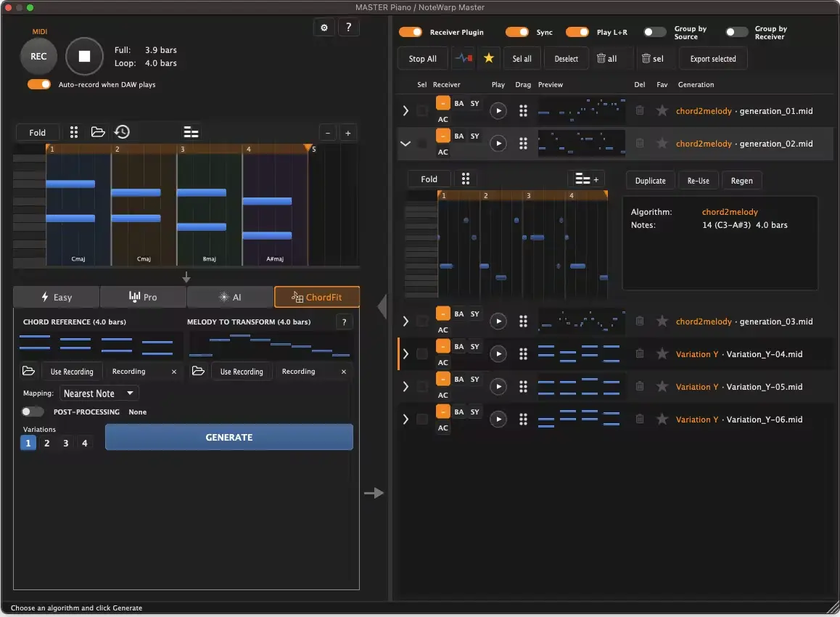The width and height of the screenshot is (840, 617).
Task: Open the settings gear in the MIDI panel
Action: [324, 28]
